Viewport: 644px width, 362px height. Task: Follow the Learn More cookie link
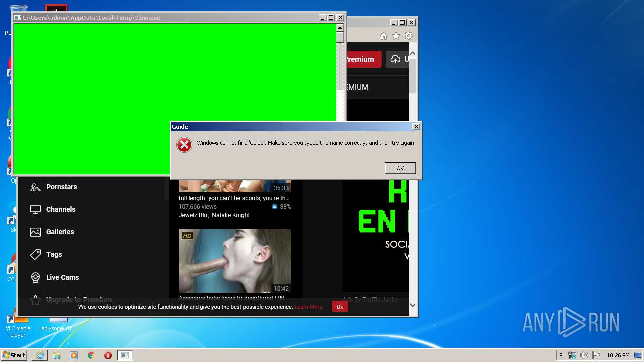309,307
